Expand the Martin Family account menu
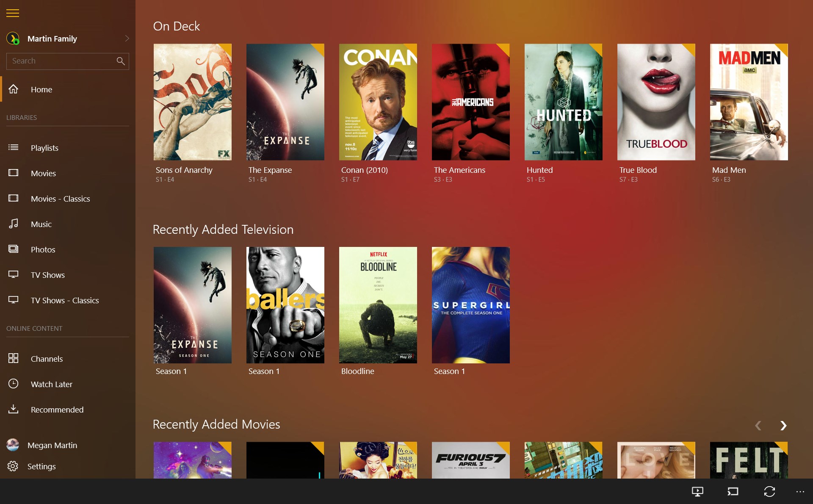The width and height of the screenshot is (813, 504). click(126, 38)
